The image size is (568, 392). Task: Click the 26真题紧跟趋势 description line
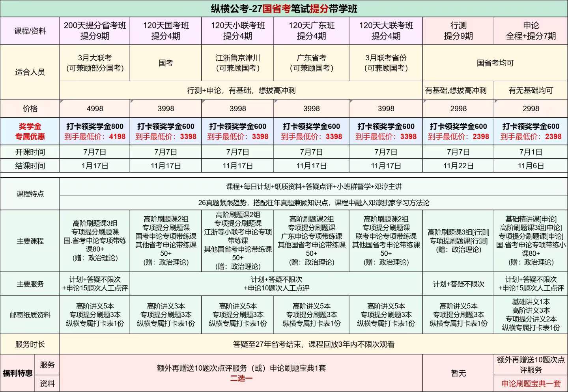[314, 203]
